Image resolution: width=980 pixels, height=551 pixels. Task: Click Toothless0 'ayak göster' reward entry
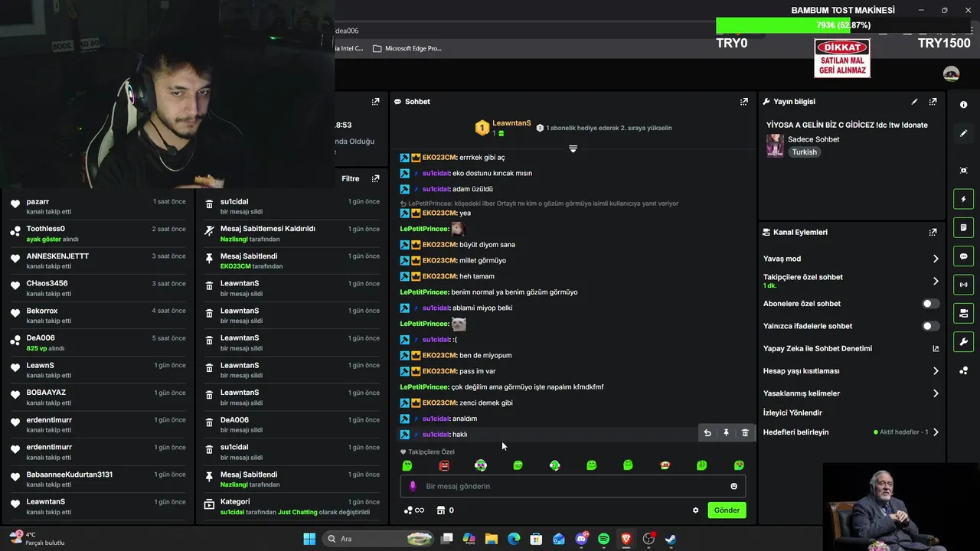(x=98, y=233)
